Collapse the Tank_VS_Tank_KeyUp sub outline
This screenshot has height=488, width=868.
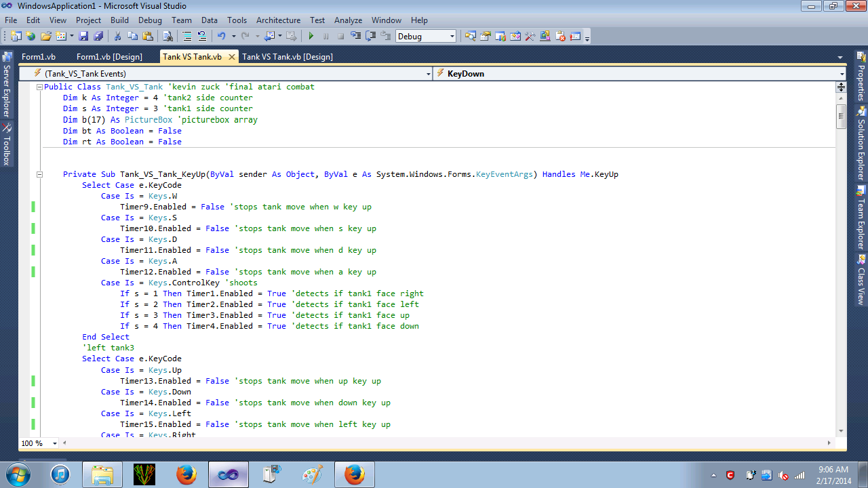pos(39,174)
